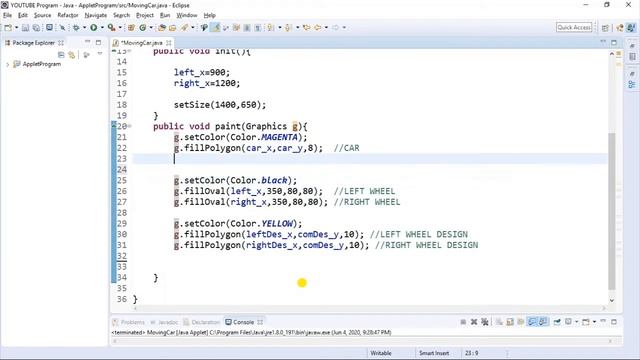Switch to the Javadoc tab
The image size is (640, 360).
pyautogui.click(x=164, y=322)
